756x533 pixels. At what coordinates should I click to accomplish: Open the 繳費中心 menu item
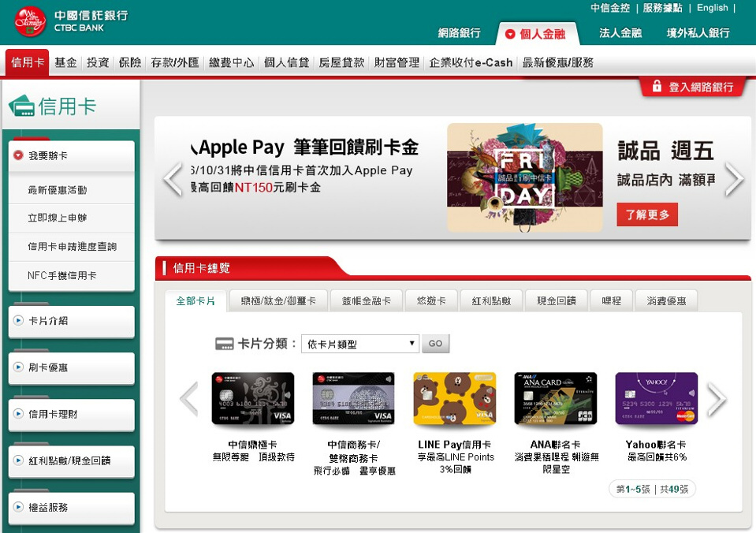point(231,62)
